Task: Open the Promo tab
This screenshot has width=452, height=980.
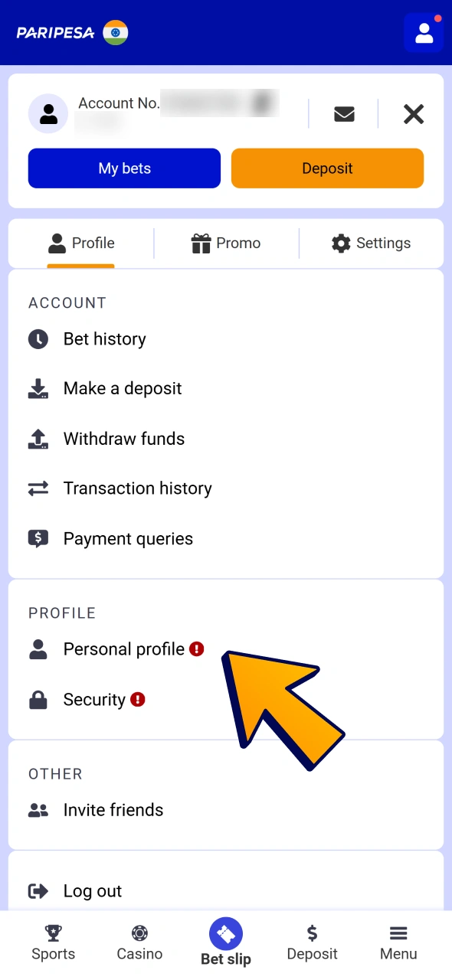Action: pos(226,243)
